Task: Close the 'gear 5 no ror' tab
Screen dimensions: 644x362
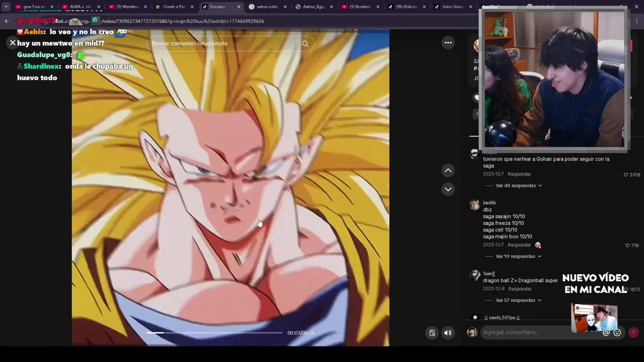Action: pyautogui.click(x=52, y=7)
